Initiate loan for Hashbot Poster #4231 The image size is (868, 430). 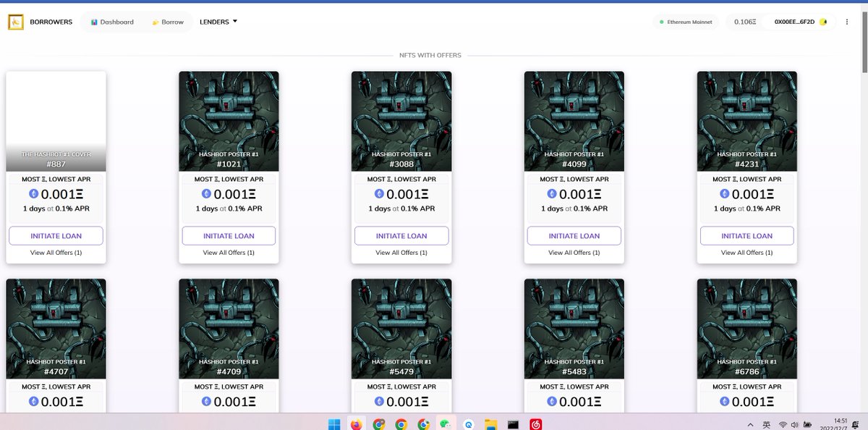[747, 236]
